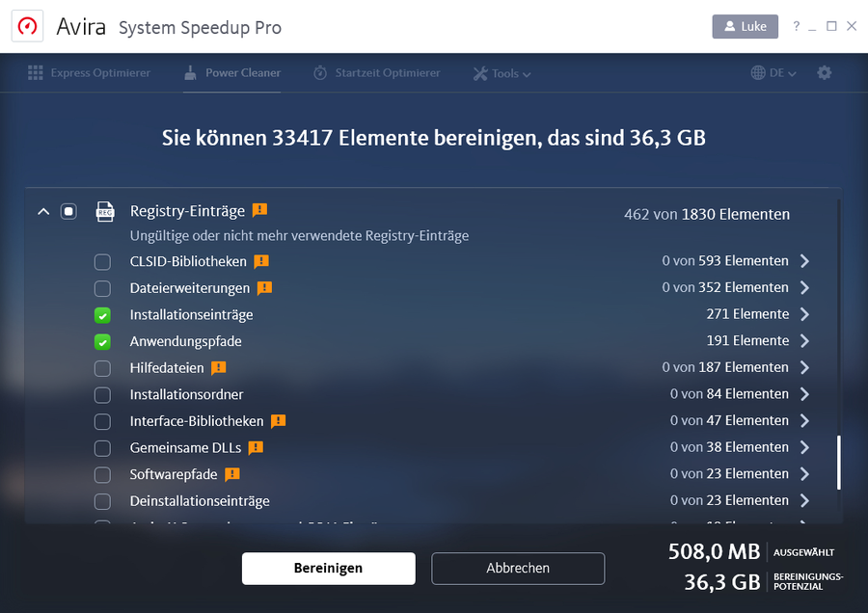Enable the CLSID-Bibliotheken checkbox
The height and width of the screenshot is (613, 868).
coord(100,261)
